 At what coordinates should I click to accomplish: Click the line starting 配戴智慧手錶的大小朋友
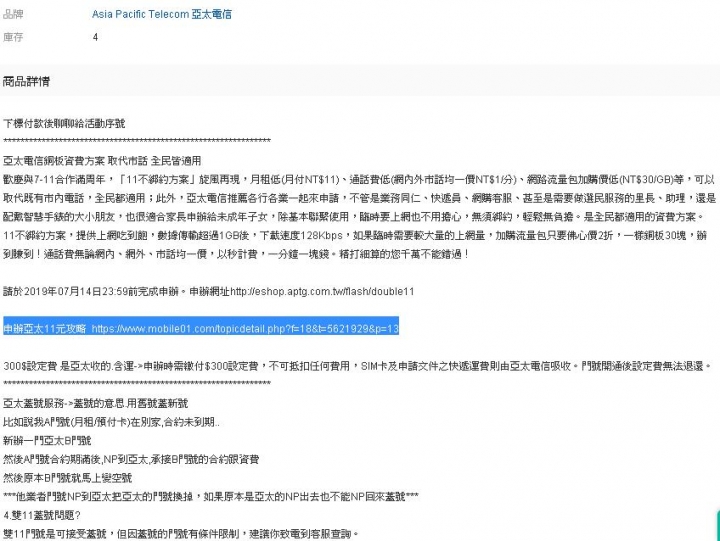[x=354, y=217]
